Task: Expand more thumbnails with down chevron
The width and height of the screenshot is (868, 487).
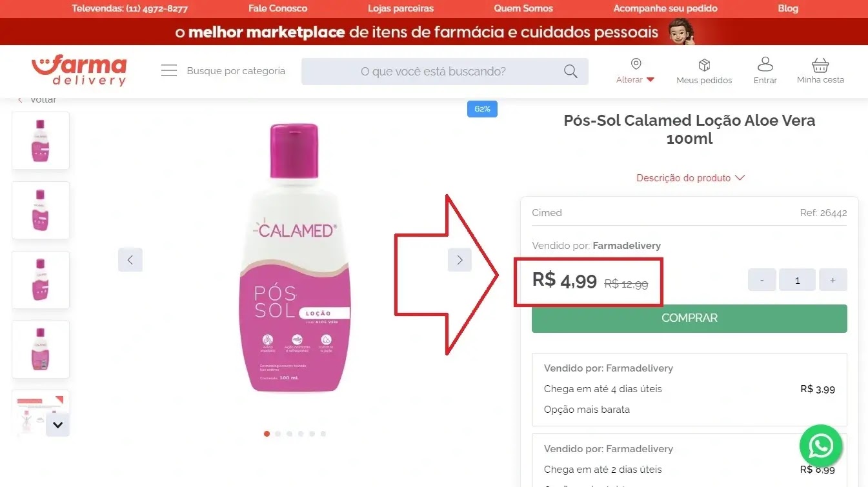Action: 57,425
